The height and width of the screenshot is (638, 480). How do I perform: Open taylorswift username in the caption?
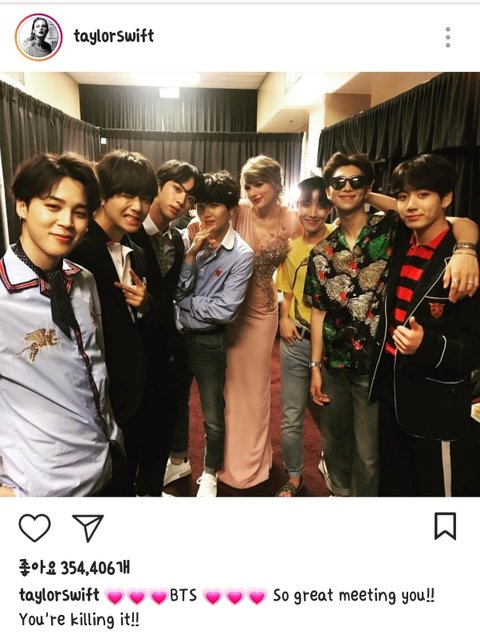point(59,595)
